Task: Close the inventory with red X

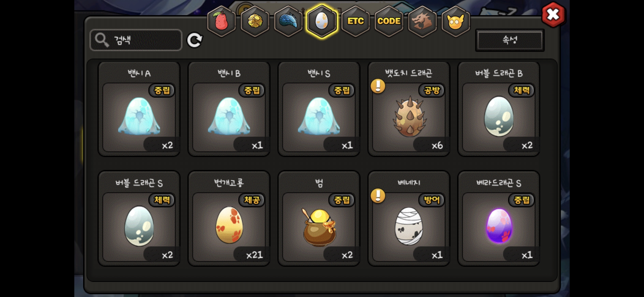Action: (553, 15)
